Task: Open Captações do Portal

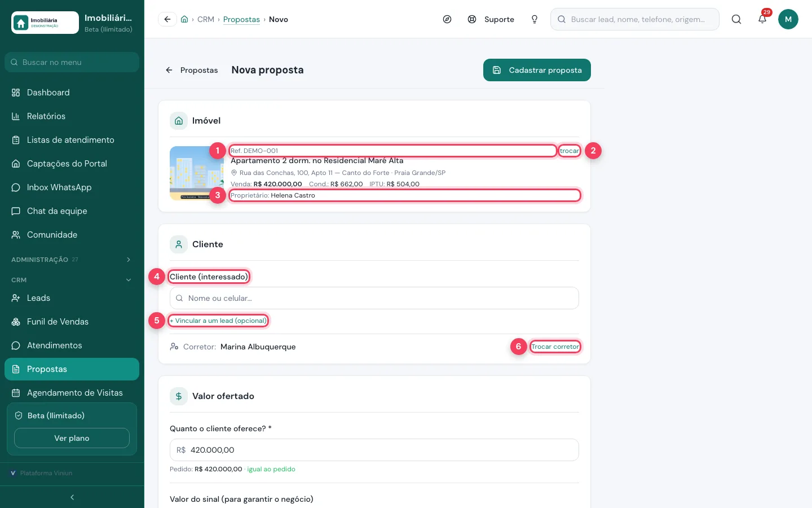Action: tap(72, 164)
